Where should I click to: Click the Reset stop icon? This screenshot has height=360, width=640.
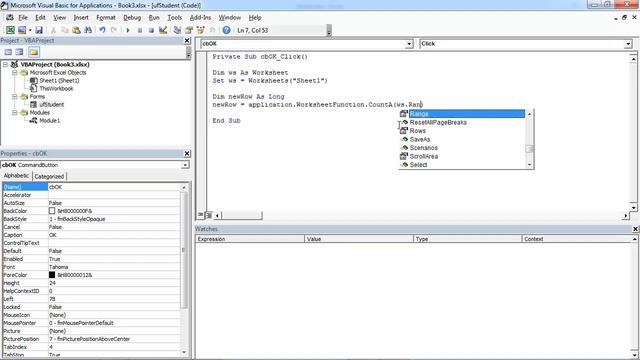[151, 30]
